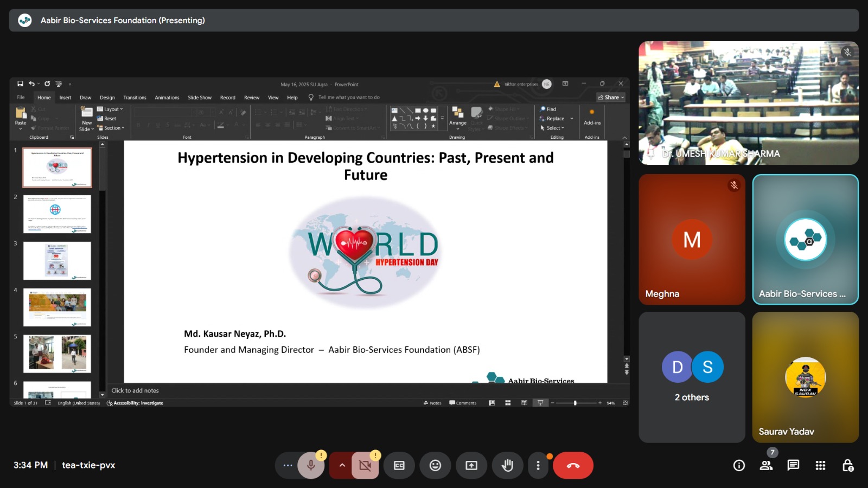Click the zoom in plus button
Screen dimensions: 868x488
pyautogui.click(x=600, y=403)
